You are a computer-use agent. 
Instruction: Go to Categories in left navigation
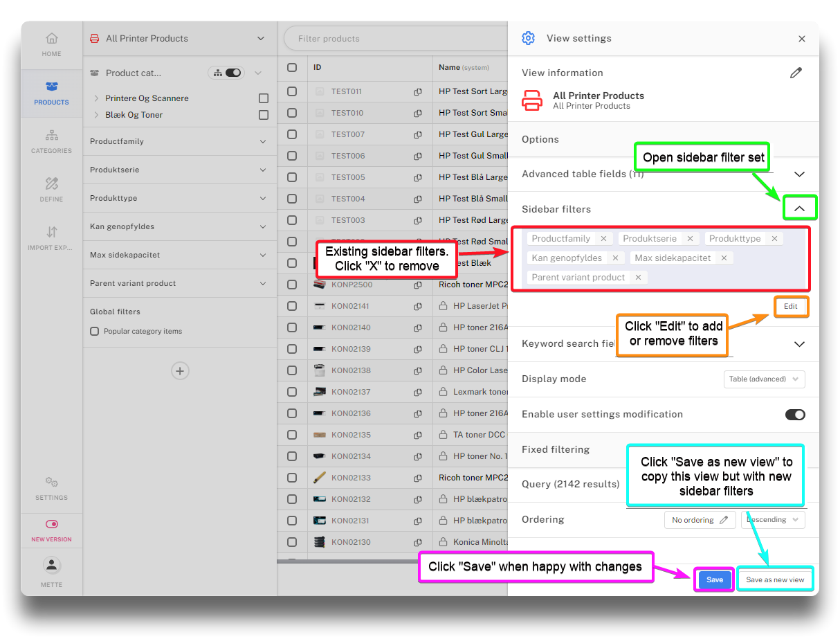click(x=51, y=141)
